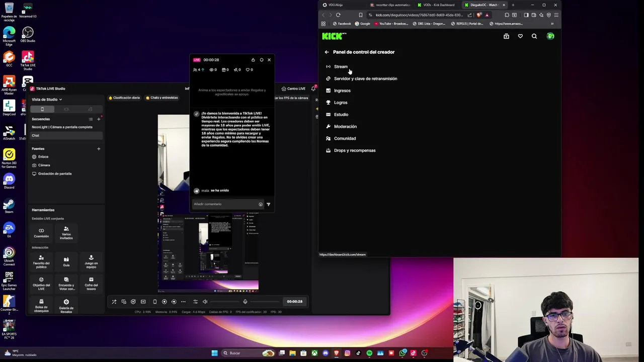Reload the Kick browser page

tap(338, 15)
